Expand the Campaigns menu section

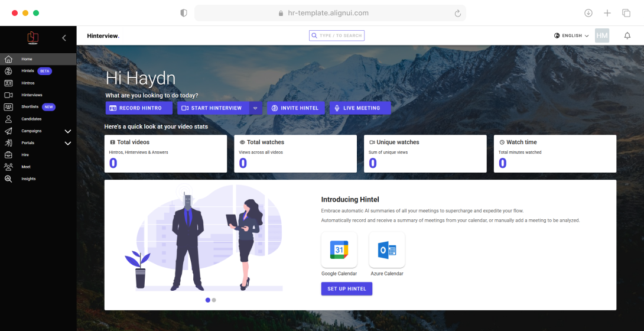pos(67,131)
